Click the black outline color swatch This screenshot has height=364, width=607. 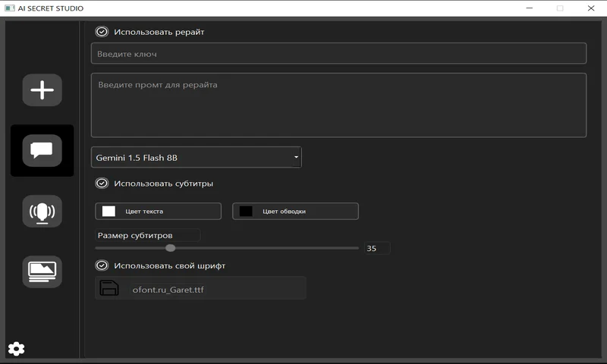coord(246,212)
